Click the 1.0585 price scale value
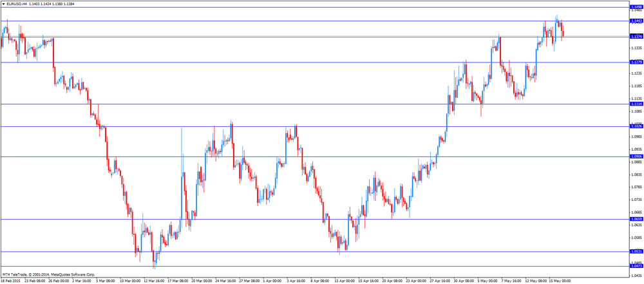 (x=637, y=238)
